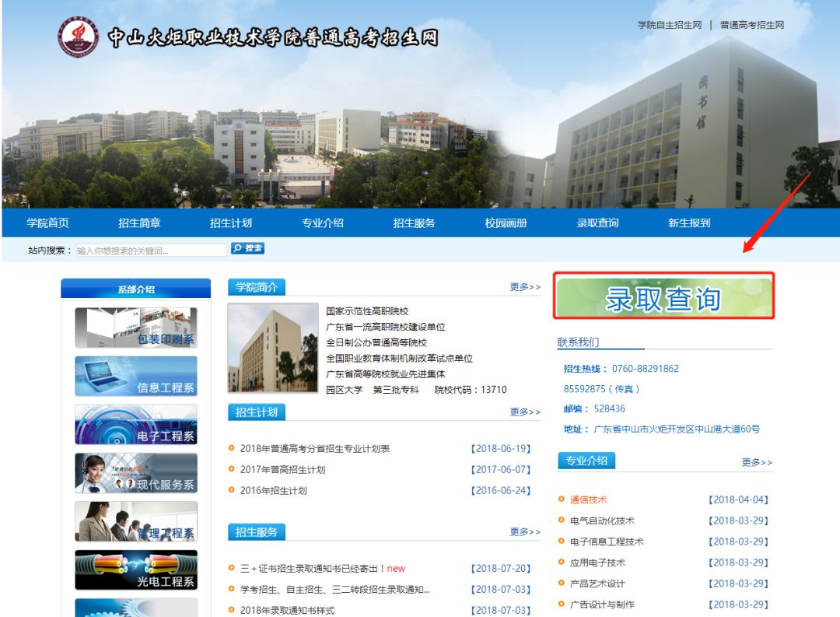Open 新生报到 in the navigation bar

pyautogui.click(x=689, y=223)
